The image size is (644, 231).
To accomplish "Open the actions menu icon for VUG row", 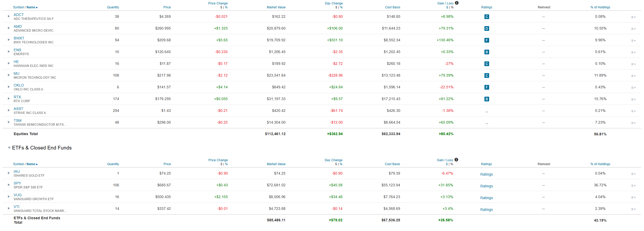I will [x=633, y=197].
